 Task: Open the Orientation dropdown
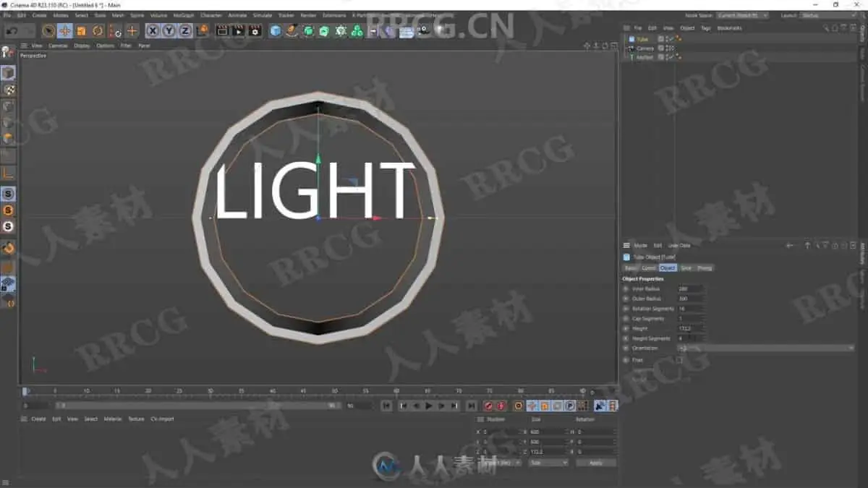click(766, 348)
